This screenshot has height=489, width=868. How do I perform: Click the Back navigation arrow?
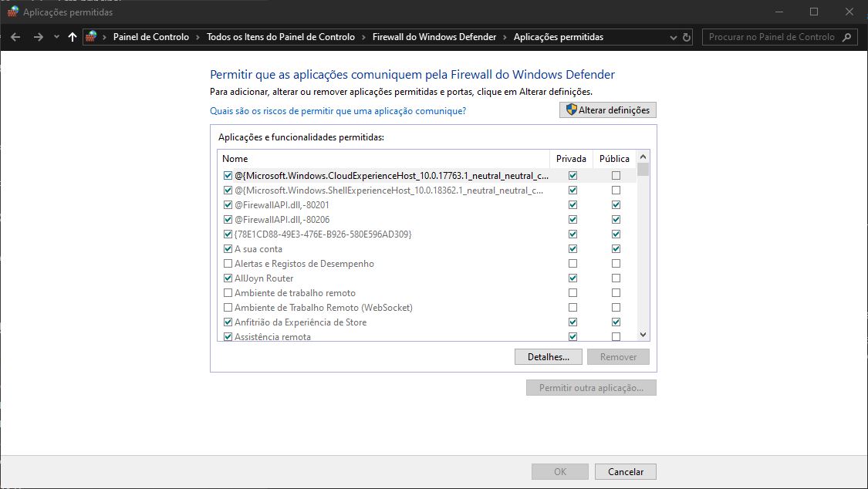(x=16, y=37)
